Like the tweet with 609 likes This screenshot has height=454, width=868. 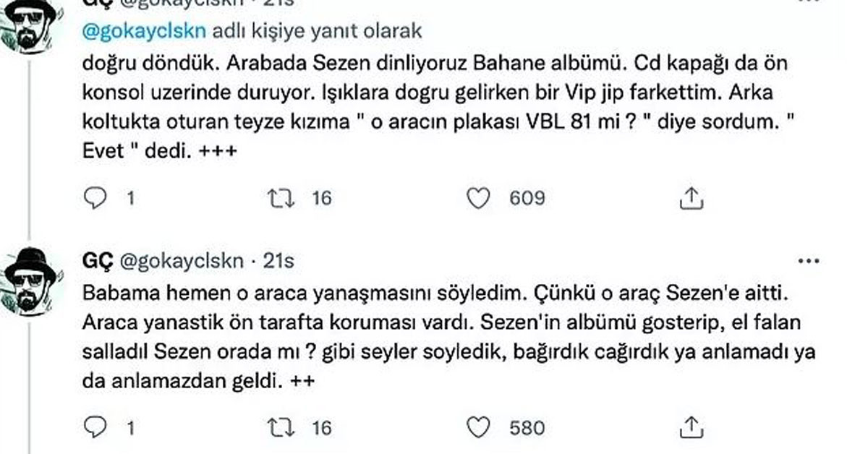(477, 197)
